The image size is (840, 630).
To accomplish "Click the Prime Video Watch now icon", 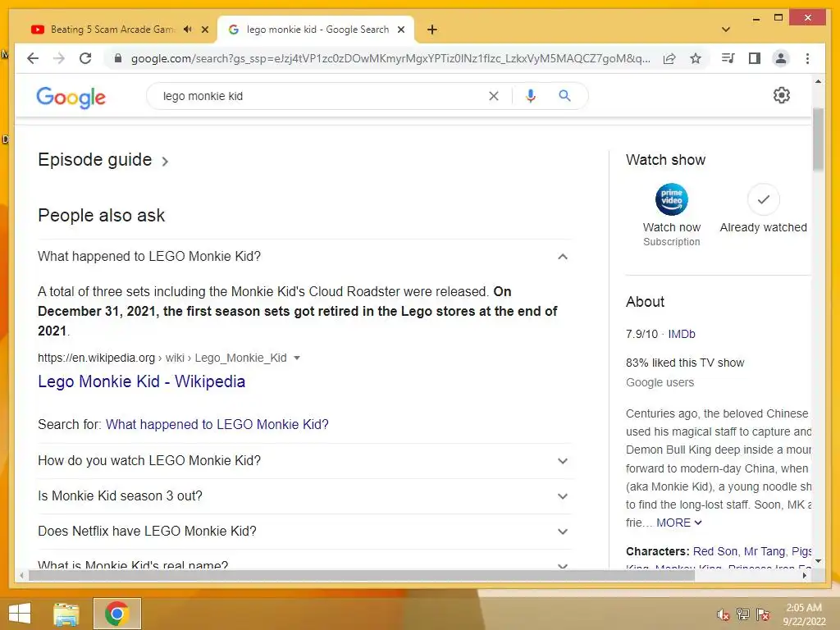I will tap(671, 199).
